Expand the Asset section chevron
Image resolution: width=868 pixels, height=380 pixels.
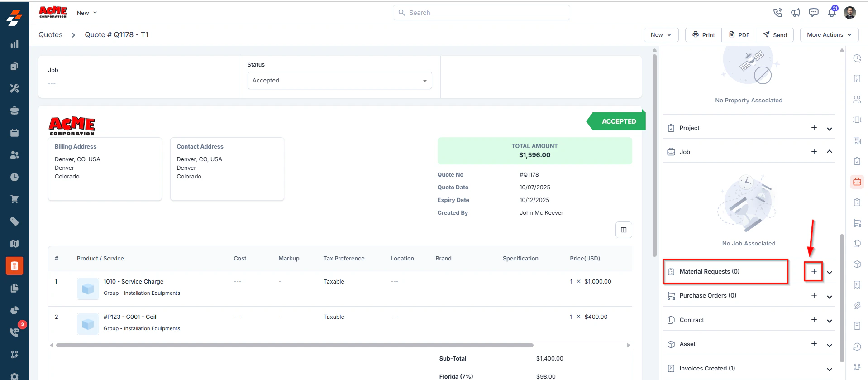click(x=830, y=345)
